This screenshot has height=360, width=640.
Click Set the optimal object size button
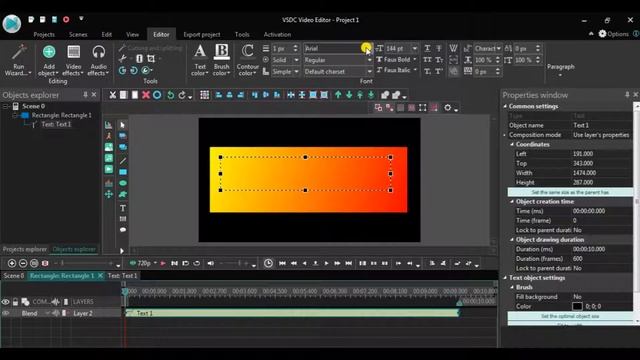click(570, 316)
